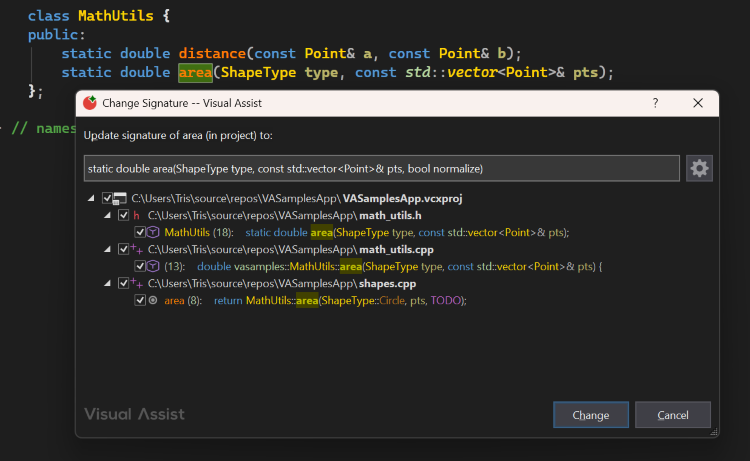This screenshot has width=750, height=461.
Task: Click the header file icon for math_utils.h
Action: [x=136, y=215]
